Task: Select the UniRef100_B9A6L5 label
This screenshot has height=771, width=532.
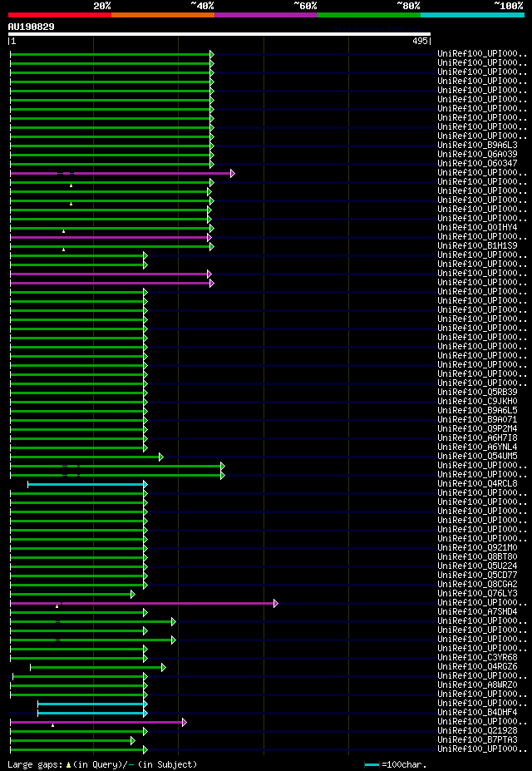Action: click(477, 411)
